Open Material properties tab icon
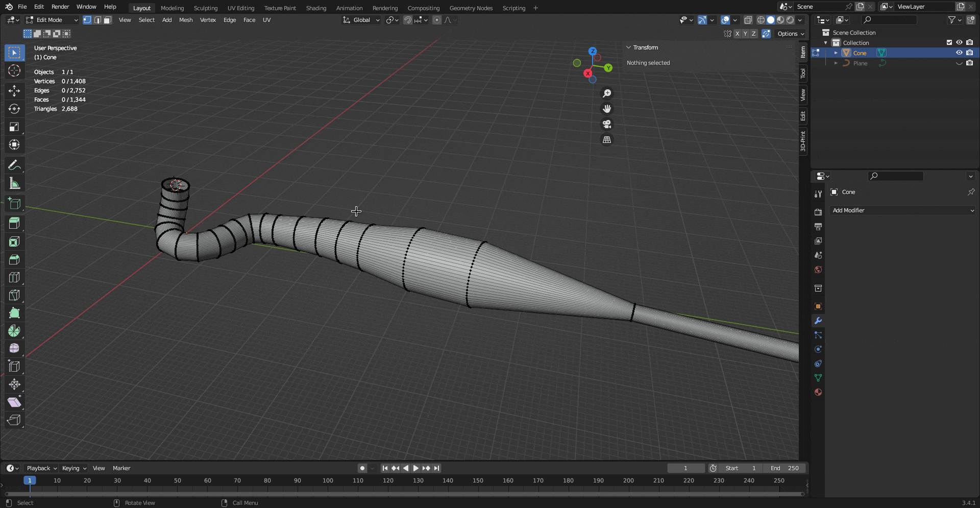980x508 pixels. click(818, 392)
